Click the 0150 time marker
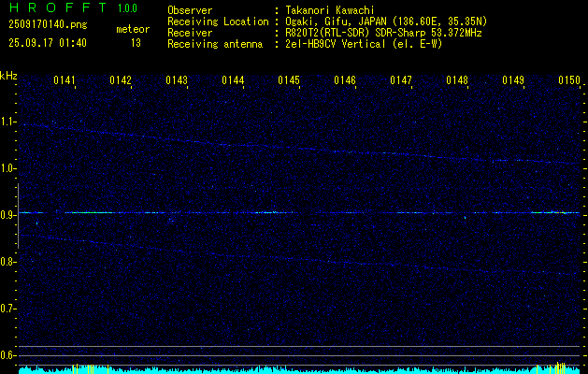This screenshot has height=374, width=588. (x=569, y=81)
